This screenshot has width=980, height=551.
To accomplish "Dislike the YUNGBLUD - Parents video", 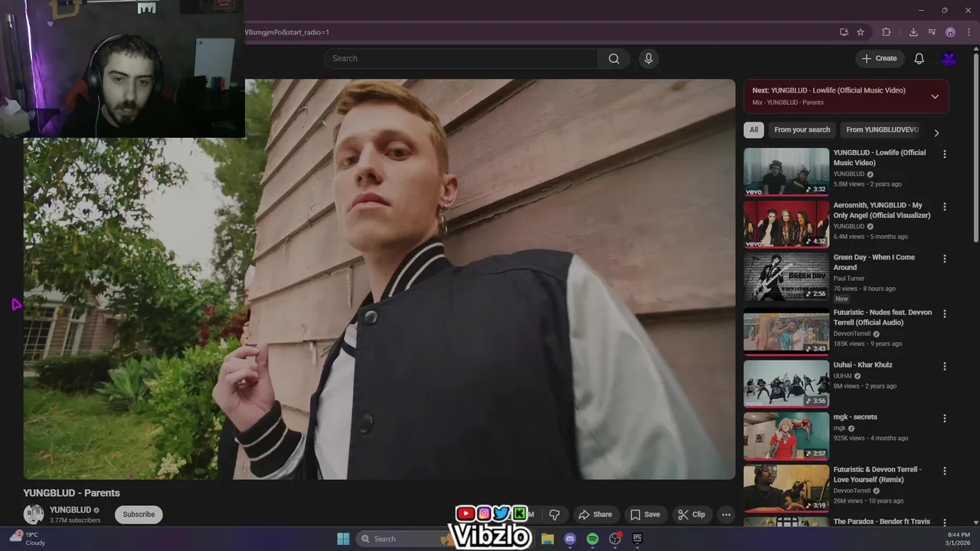I will pos(554,514).
